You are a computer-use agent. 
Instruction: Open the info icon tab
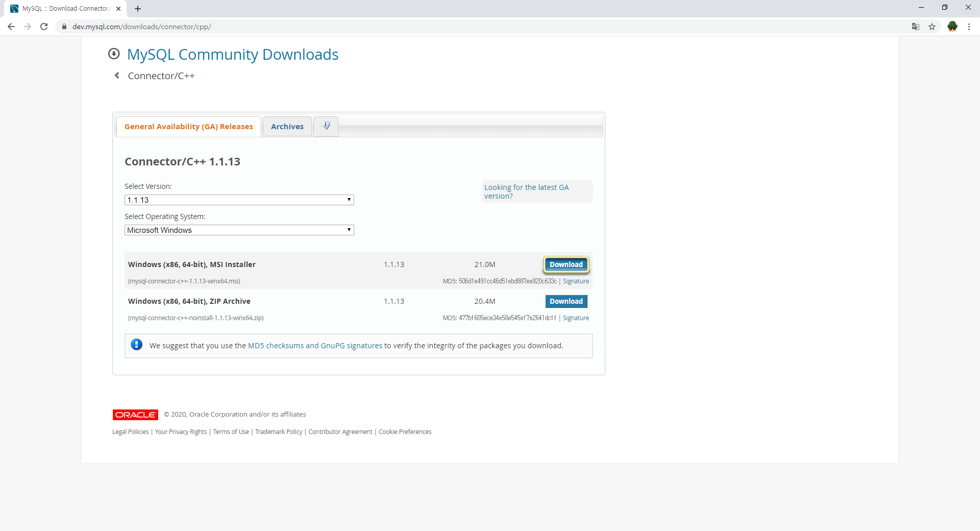click(326, 126)
